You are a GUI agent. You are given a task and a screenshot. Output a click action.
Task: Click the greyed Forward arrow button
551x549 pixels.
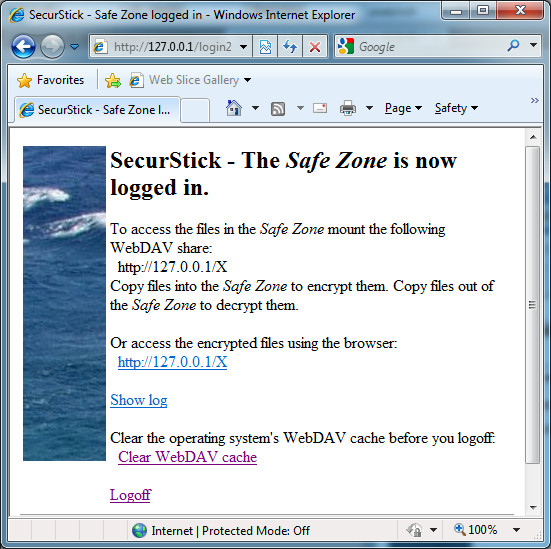tap(52, 46)
